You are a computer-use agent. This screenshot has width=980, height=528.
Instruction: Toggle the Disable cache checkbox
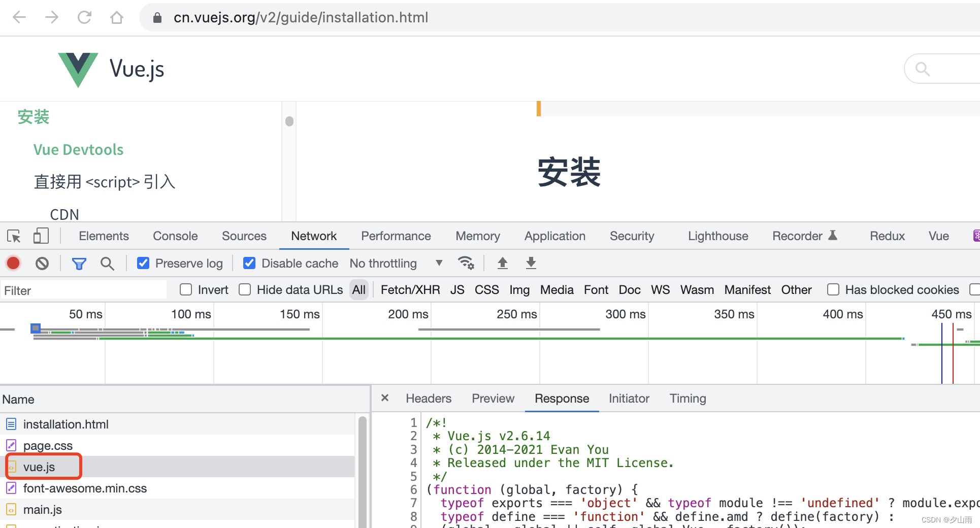(x=249, y=263)
